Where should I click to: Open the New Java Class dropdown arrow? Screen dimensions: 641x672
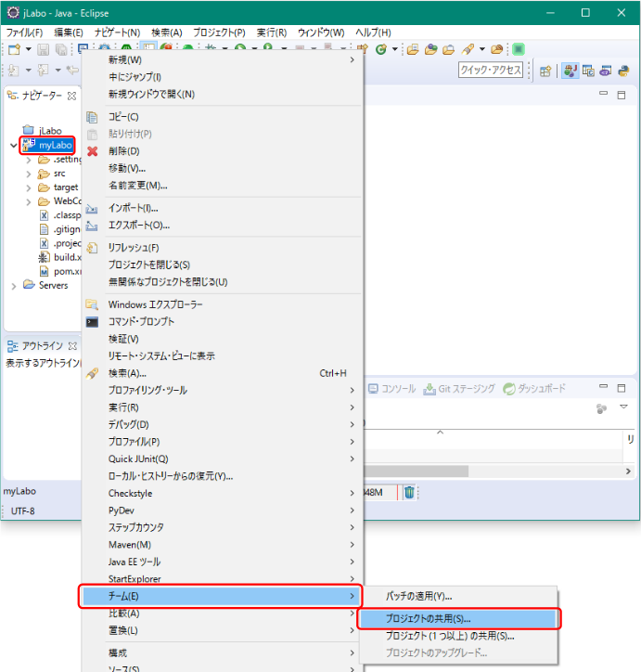(x=395, y=49)
